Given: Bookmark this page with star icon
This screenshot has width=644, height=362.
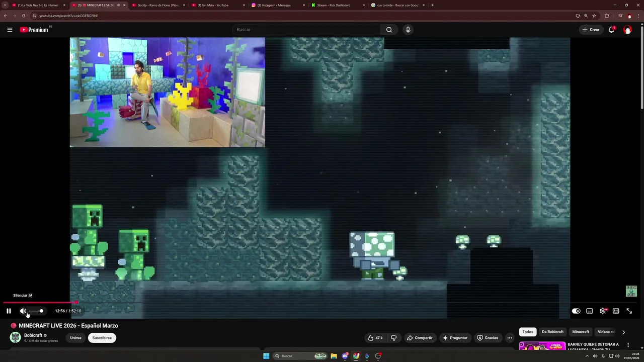Looking at the screenshot, I should (594, 16).
